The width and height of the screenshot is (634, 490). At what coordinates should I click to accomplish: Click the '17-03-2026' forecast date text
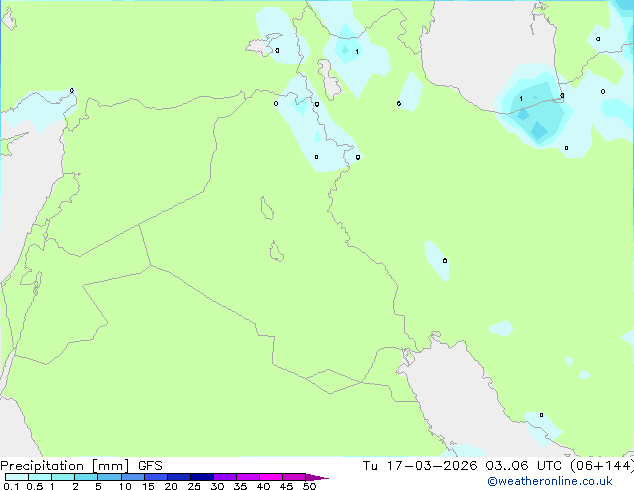431,466
